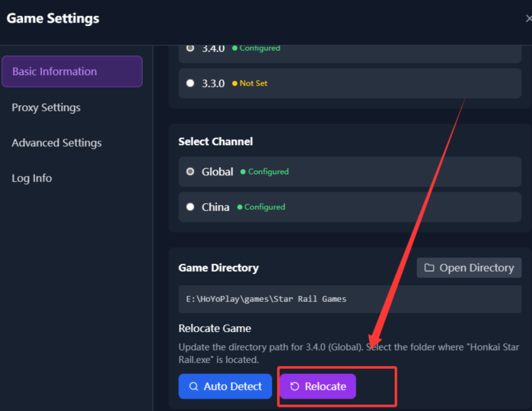
Task: Open the Log Info section
Action: click(x=32, y=178)
